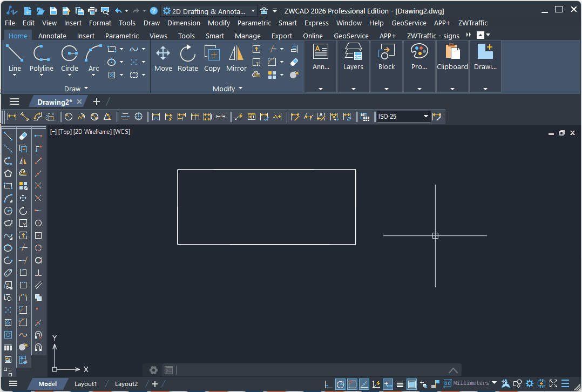
Task: Click the command line input field
Action: point(310,370)
